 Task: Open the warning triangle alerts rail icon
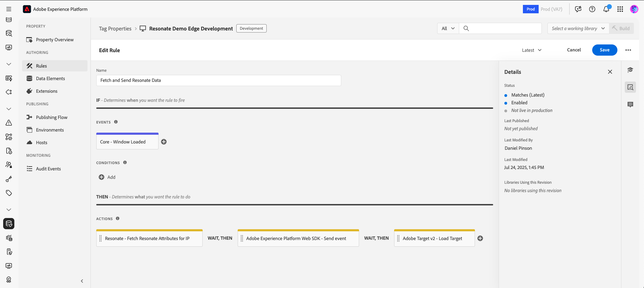(x=9, y=123)
